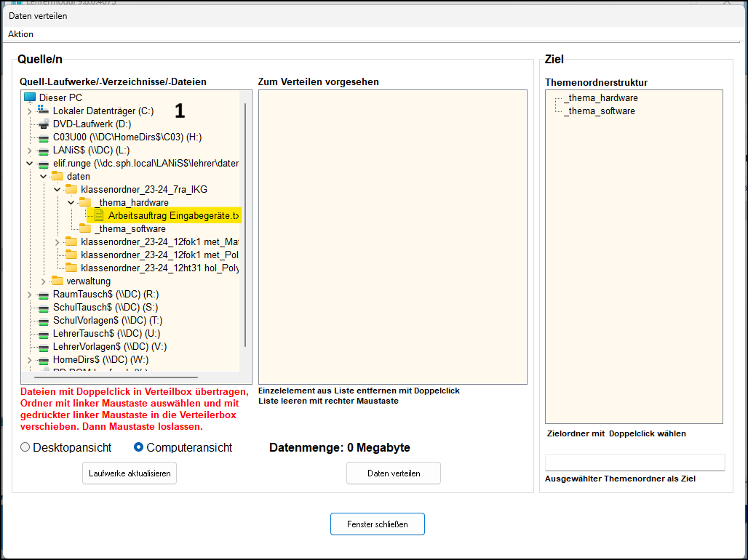The height and width of the screenshot is (560, 748).
Task: Click the HomeDirs$ (W:) drive icon
Action: point(44,360)
